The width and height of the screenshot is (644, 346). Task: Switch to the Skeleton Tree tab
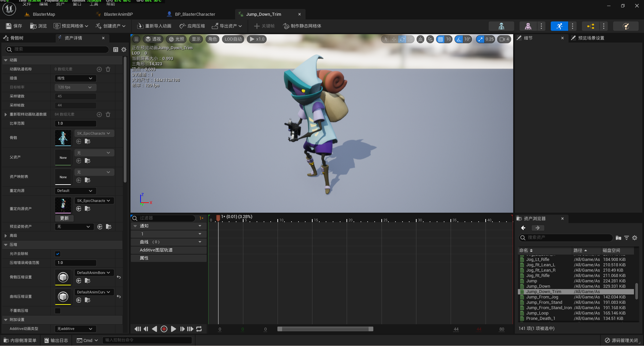[x=17, y=38]
